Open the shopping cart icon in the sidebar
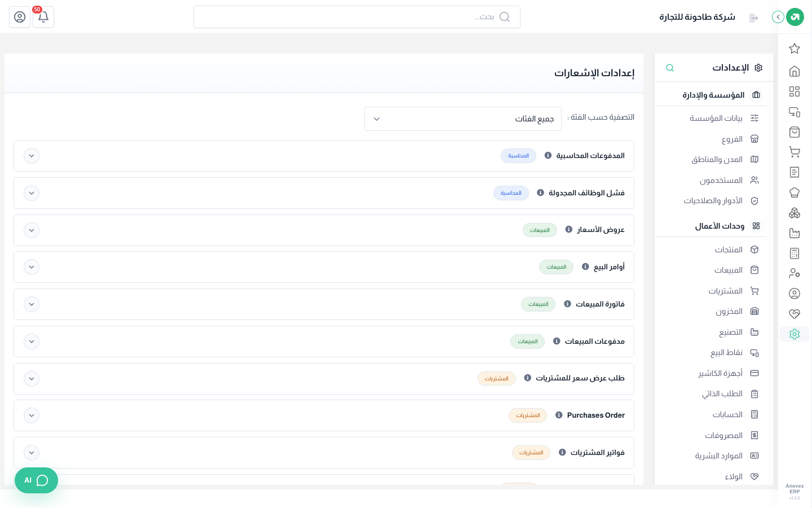The height and width of the screenshot is (508, 812). (x=795, y=152)
